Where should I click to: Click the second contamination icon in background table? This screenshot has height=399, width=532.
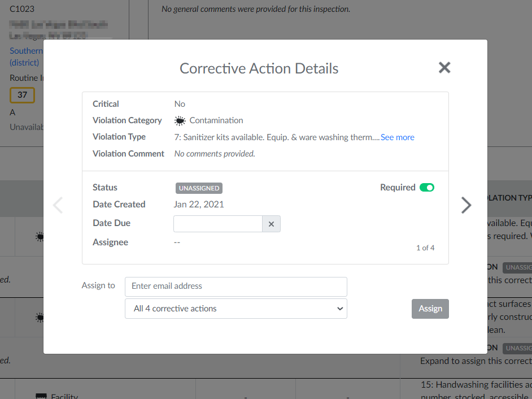point(40,318)
